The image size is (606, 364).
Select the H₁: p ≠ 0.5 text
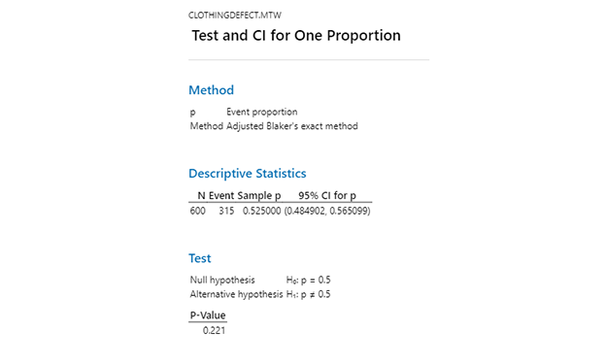[x=308, y=294]
